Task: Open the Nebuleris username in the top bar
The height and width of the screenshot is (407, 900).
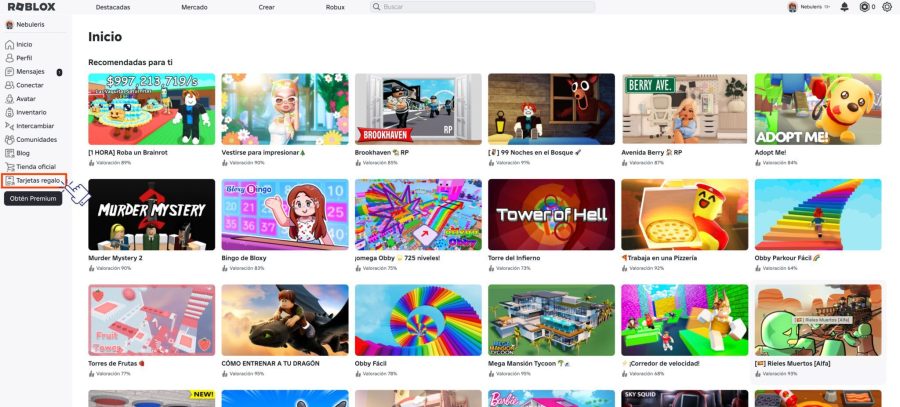Action: point(812,7)
